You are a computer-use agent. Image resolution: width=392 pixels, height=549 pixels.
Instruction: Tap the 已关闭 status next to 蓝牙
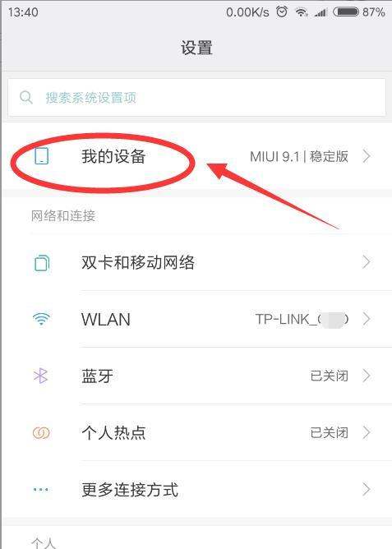(x=330, y=376)
